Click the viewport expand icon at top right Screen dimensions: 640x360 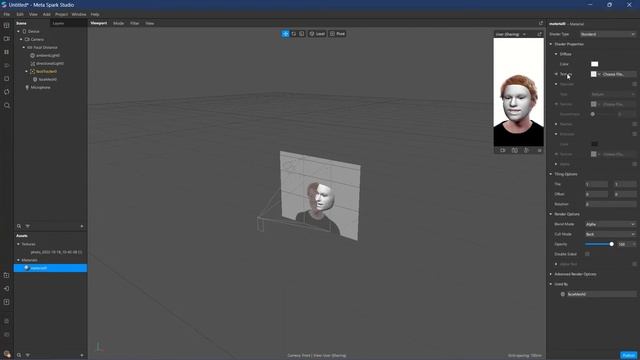[541, 23]
